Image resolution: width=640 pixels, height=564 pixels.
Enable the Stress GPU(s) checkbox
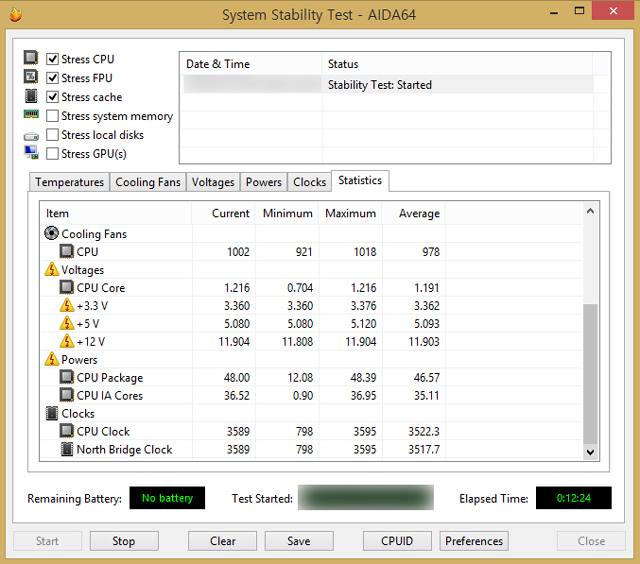click(52, 154)
